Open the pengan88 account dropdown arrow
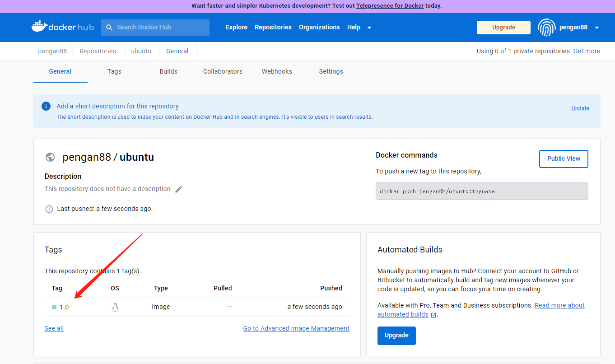 (x=597, y=28)
